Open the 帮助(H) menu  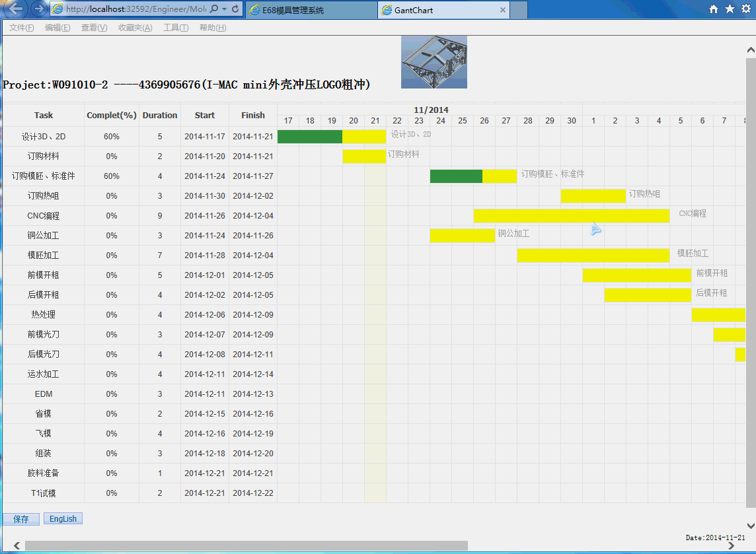point(213,28)
